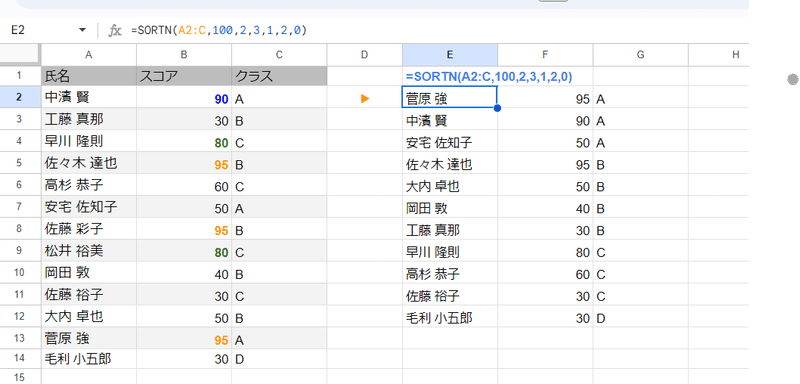Click cell 早川 隆則 in column A

click(x=89, y=141)
